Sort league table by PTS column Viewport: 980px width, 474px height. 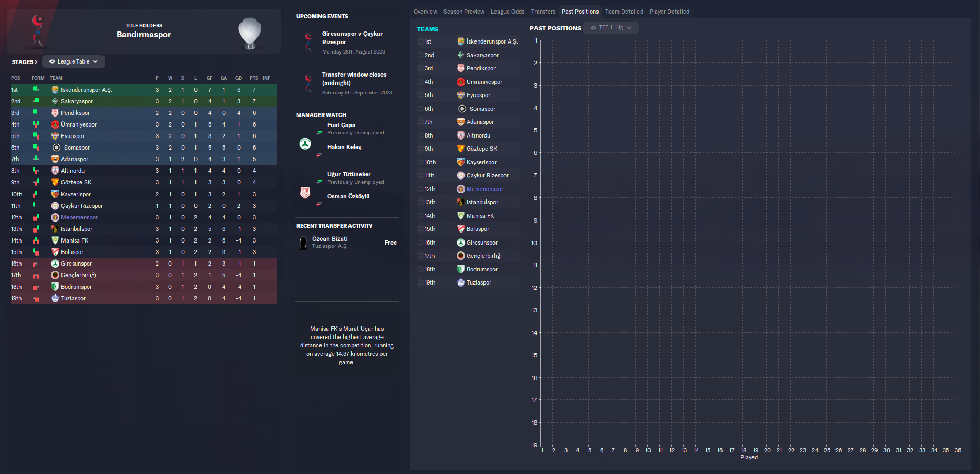[254, 78]
